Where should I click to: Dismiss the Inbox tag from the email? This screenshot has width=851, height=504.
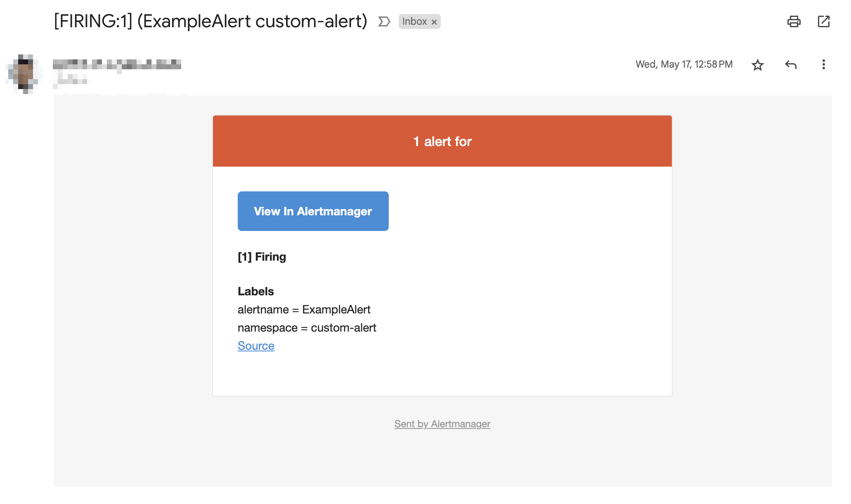coord(434,22)
